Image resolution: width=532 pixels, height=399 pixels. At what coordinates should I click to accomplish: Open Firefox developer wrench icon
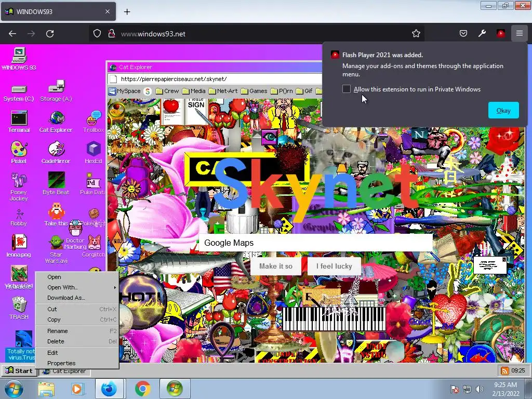(x=482, y=34)
